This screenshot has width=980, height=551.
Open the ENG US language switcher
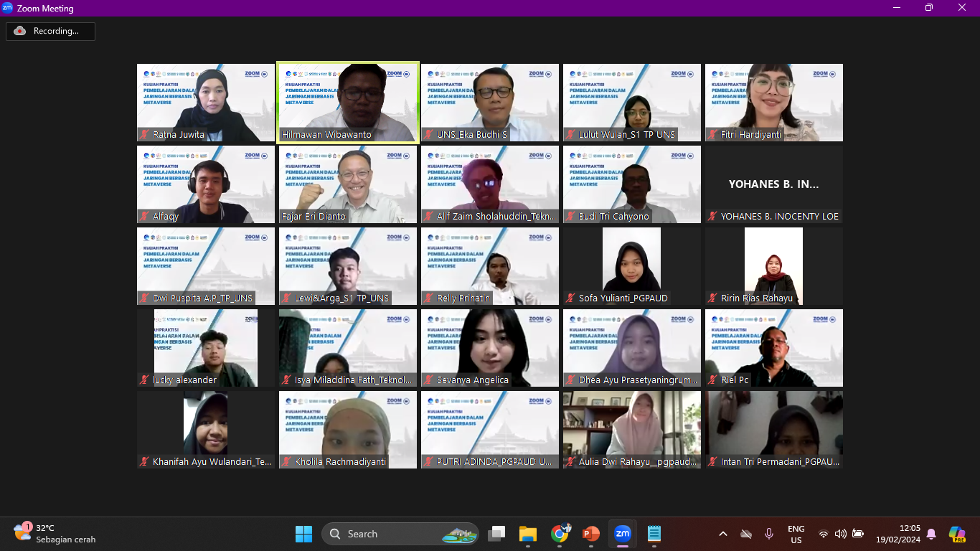[x=796, y=534]
